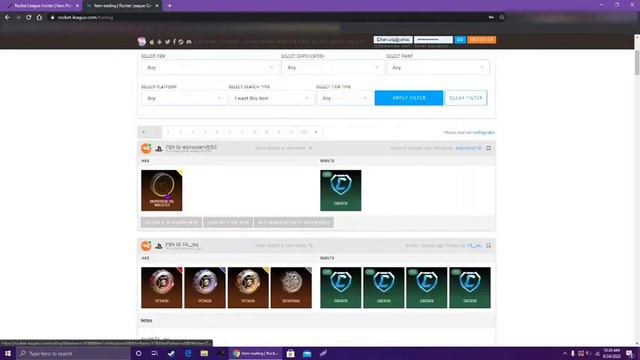The width and height of the screenshot is (640, 360).
Task: Open FA poster's profile link
Action: click(474, 246)
